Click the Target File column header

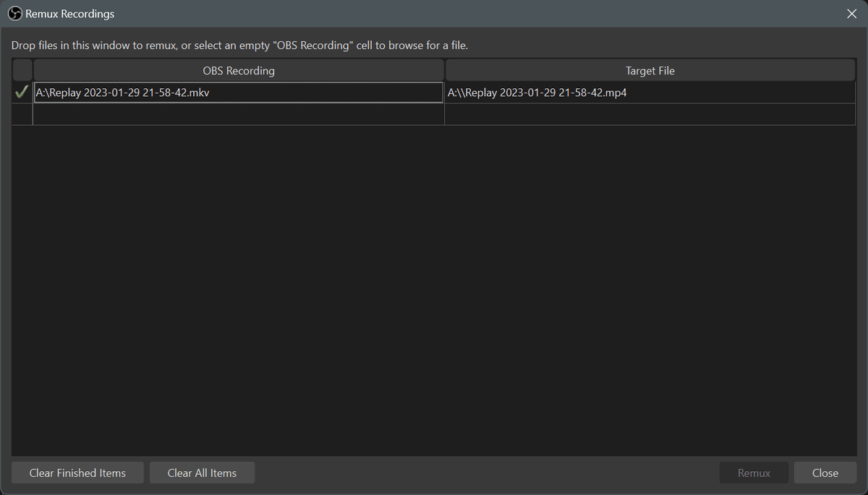coord(650,71)
